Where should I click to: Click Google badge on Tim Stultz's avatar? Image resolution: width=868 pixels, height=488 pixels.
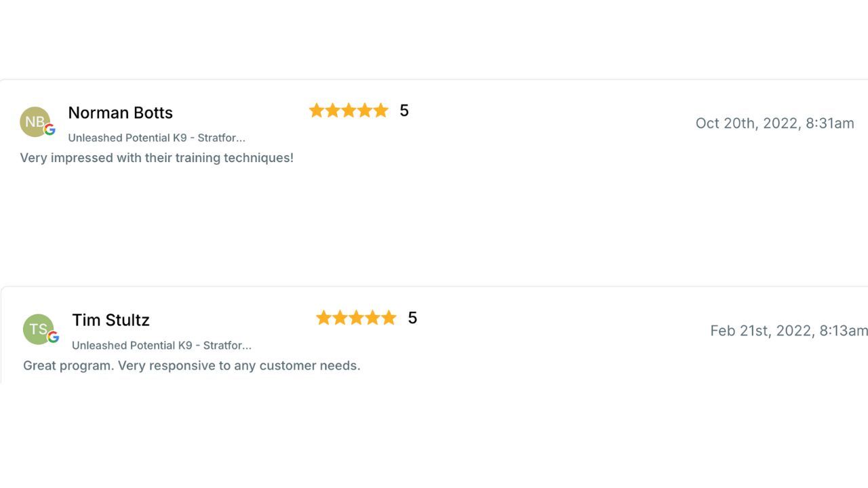[53, 337]
